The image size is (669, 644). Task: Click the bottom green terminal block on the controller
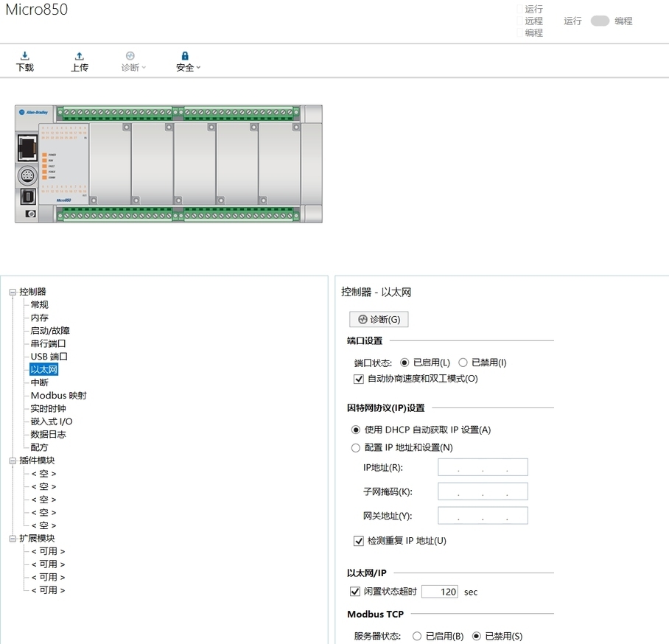point(178,215)
